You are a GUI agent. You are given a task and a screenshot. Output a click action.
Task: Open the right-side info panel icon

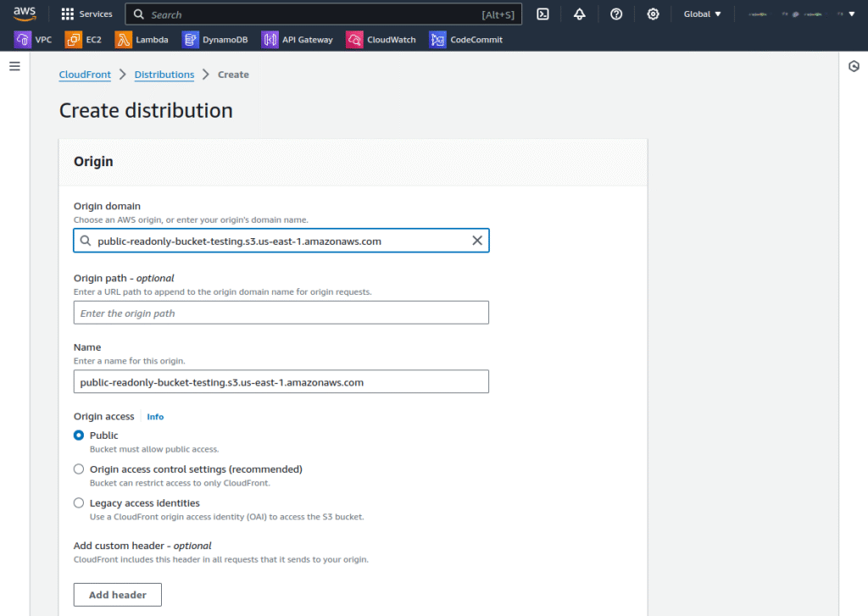pos(854,66)
